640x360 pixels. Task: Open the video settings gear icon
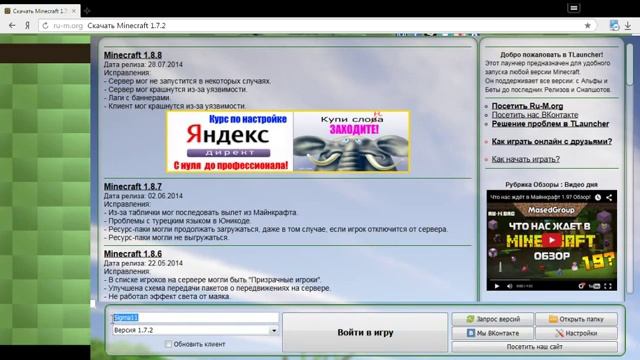[582, 286]
